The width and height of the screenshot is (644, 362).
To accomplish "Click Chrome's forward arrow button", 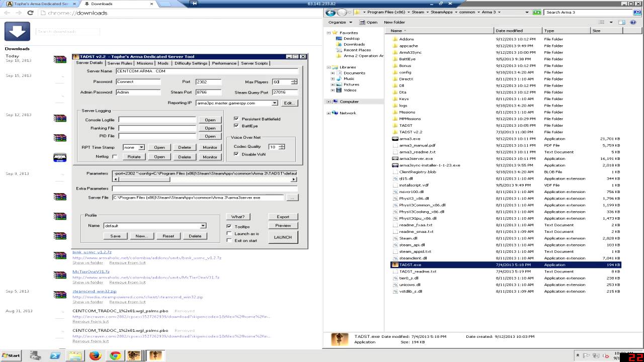I will point(19,13).
